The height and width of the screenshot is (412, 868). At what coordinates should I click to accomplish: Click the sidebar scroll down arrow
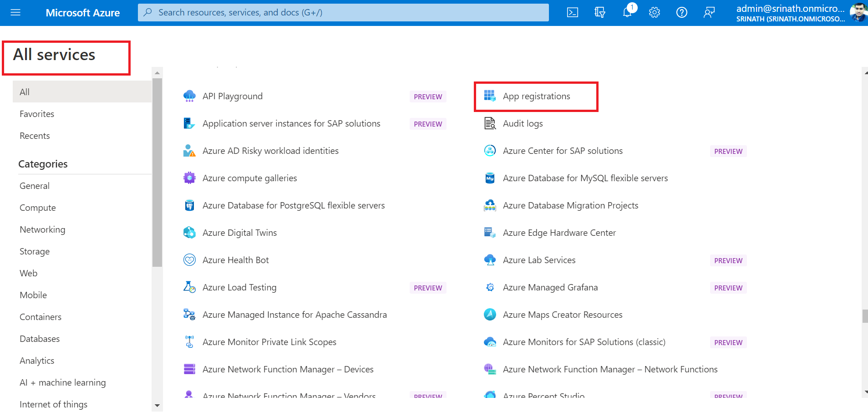(157, 405)
